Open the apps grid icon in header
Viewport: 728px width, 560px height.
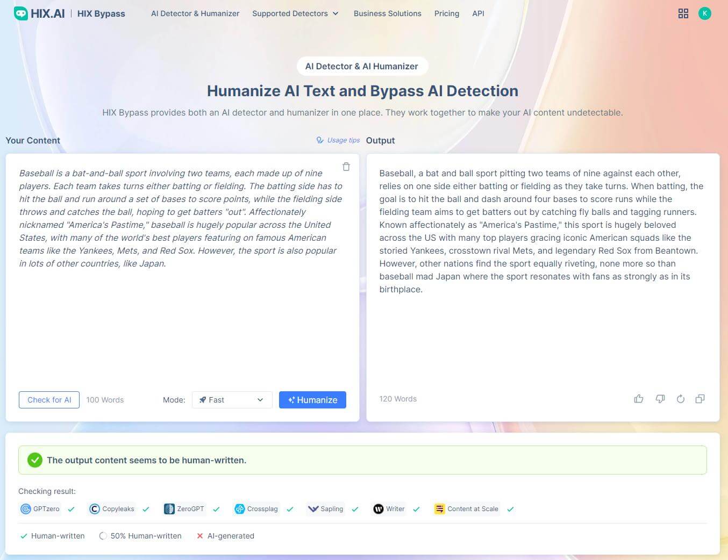click(x=683, y=13)
